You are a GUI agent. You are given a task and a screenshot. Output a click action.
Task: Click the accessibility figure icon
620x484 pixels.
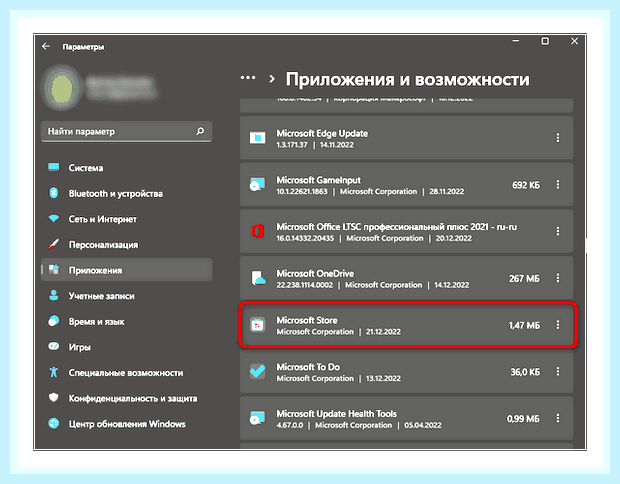(54, 372)
